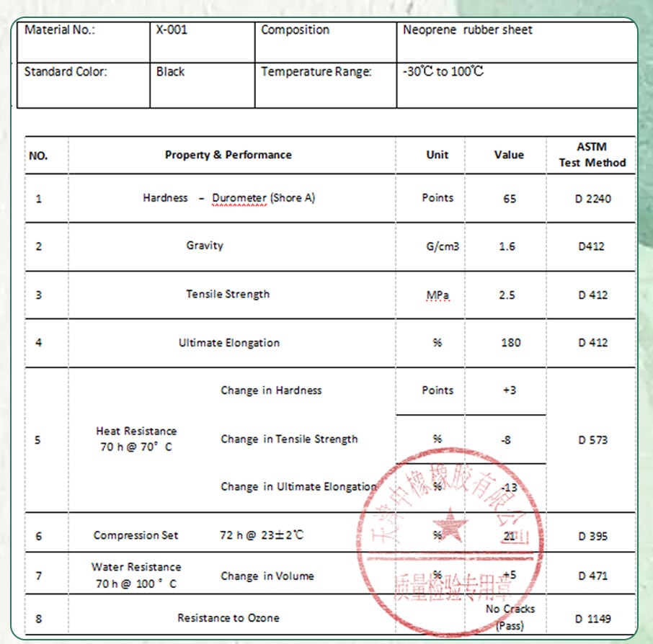Click the 'Standard Color:' label
This screenshot has width=653, height=644.
click(66, 71)
